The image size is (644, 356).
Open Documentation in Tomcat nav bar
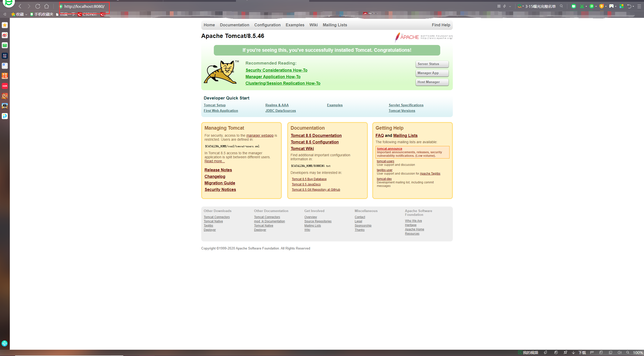tap(234, 25)
